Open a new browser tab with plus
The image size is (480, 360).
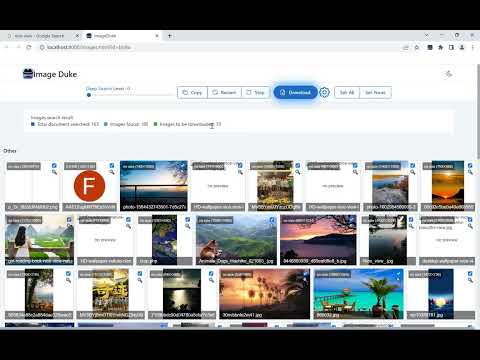[x=170, y=36]
